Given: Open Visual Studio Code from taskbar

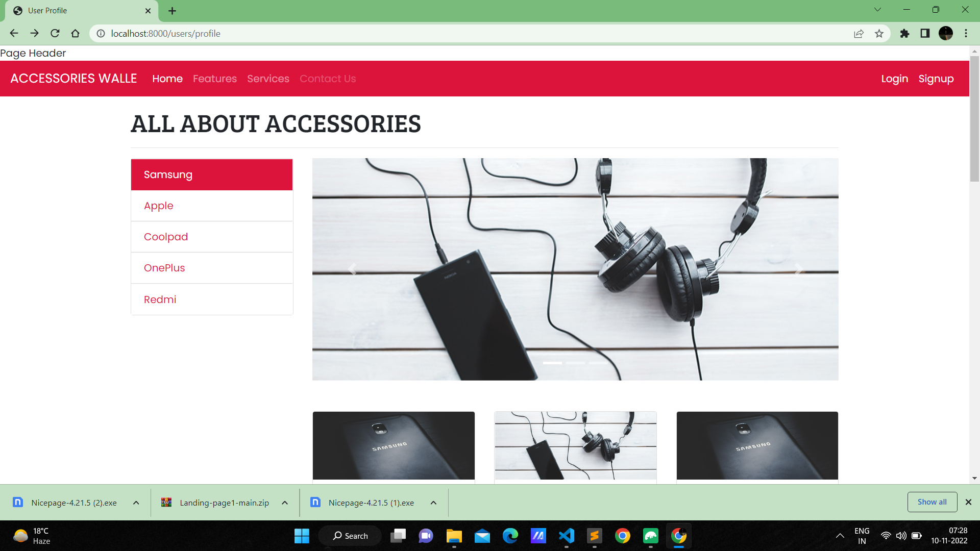Looking at the screenshot, I should (567, 536).
